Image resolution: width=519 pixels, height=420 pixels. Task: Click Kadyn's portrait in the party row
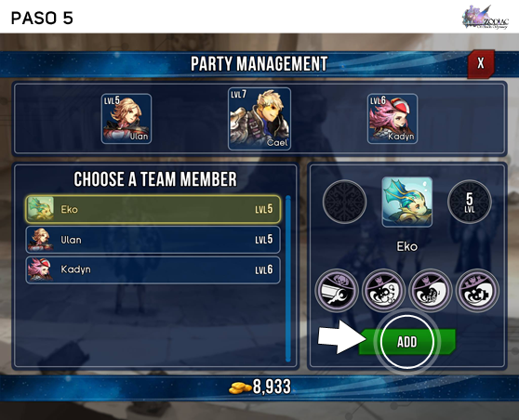393,119
